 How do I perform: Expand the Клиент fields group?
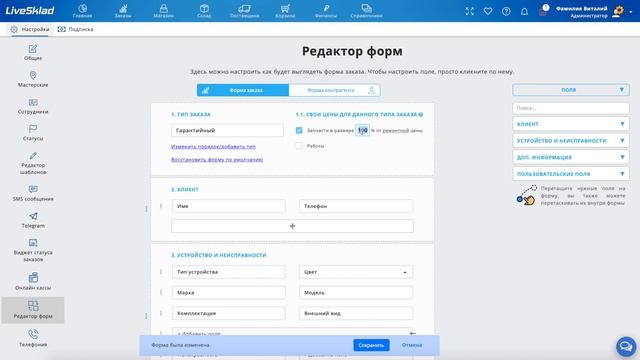pyautogui.click(x=571, y=124)
